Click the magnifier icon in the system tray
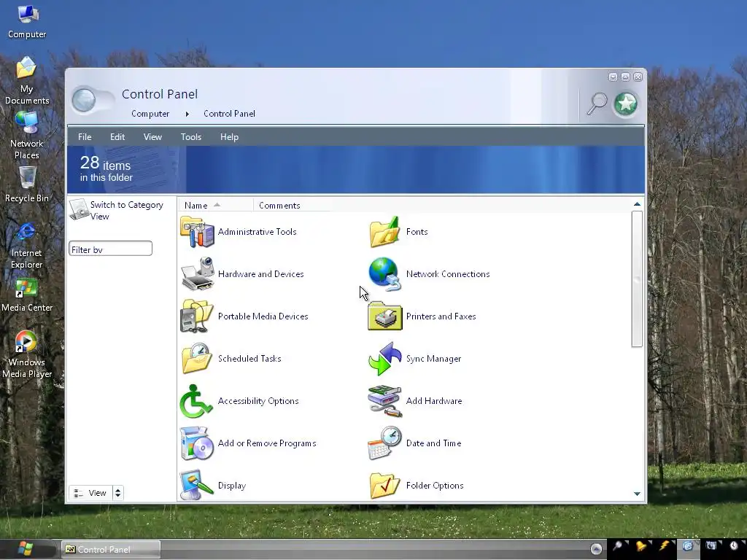Viewport: 747px width, 560px height. click(617, 545)
